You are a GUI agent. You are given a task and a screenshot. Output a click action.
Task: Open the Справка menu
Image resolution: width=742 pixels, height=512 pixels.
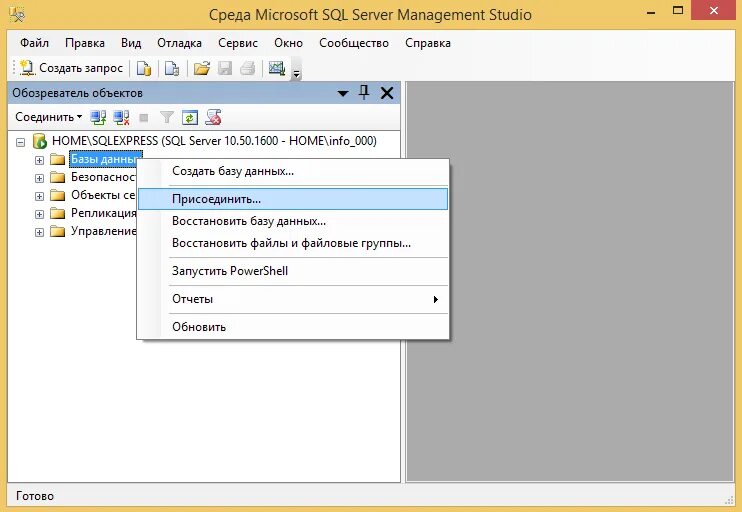pos(428,43)
